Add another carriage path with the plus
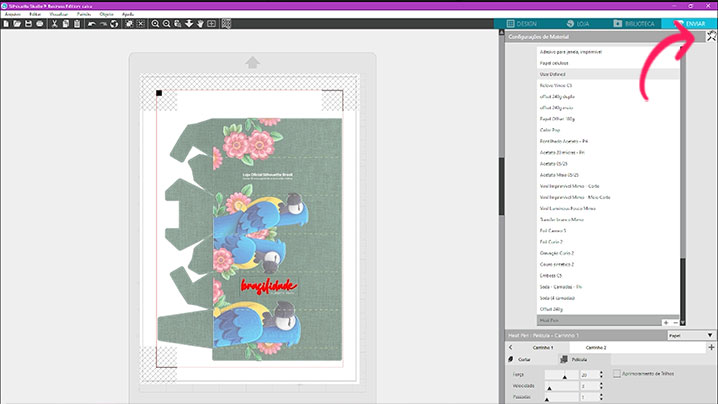Viewport: 718px width, 404px height. [711, 348]
